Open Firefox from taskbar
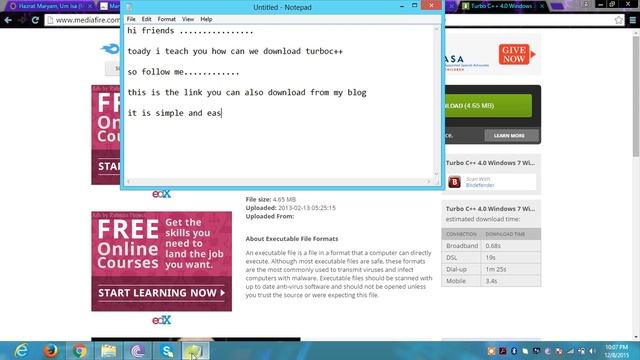Screen dimensions: 640x360 coord(51,351)
